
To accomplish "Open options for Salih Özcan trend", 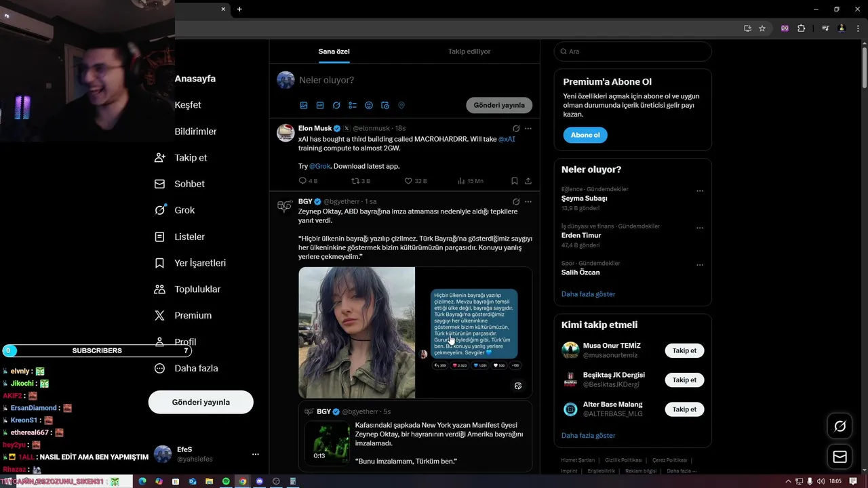I will [x=700, y=265].
